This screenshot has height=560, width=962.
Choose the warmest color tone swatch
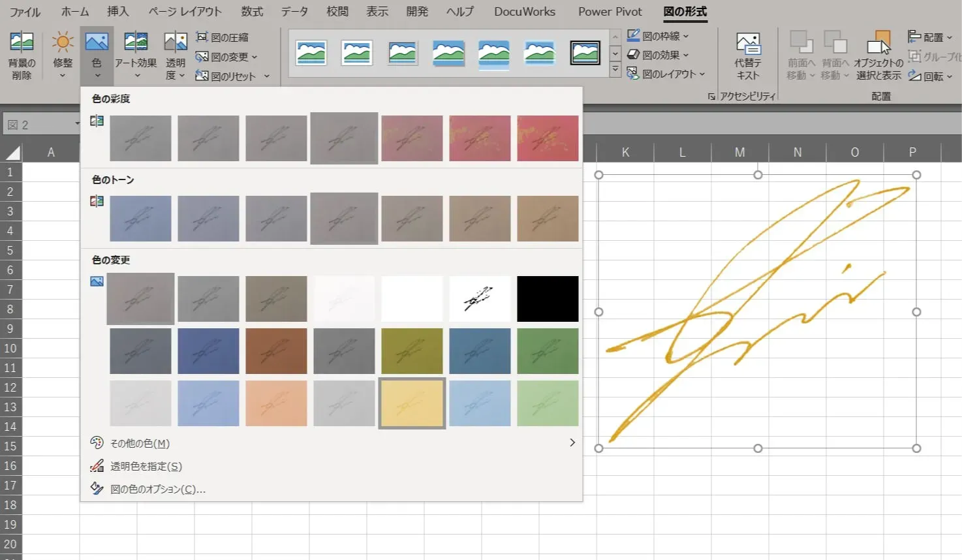548,219
